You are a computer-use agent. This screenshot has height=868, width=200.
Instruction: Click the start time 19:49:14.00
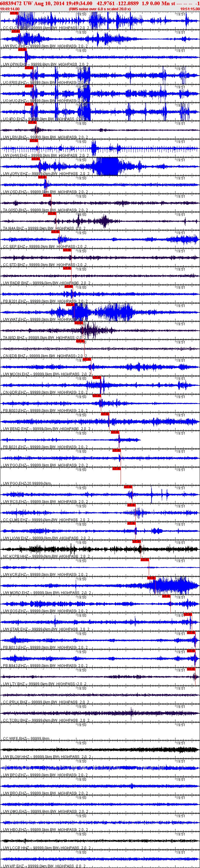tap(10, 9)
